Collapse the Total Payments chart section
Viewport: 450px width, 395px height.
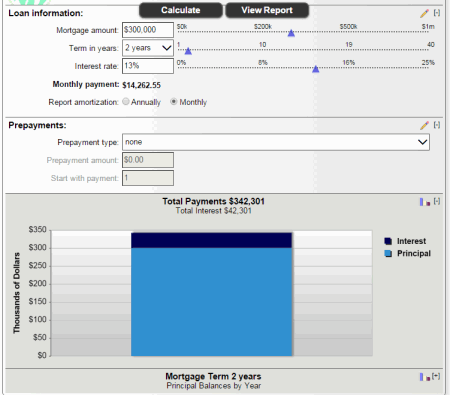[x=437, y=201]
